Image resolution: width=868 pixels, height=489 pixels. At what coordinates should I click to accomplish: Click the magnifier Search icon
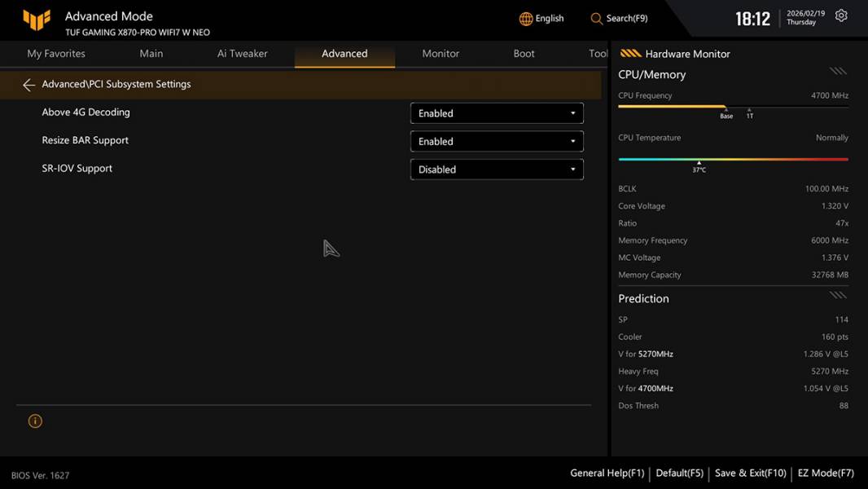pyautogui.click(x=597, y=19)
